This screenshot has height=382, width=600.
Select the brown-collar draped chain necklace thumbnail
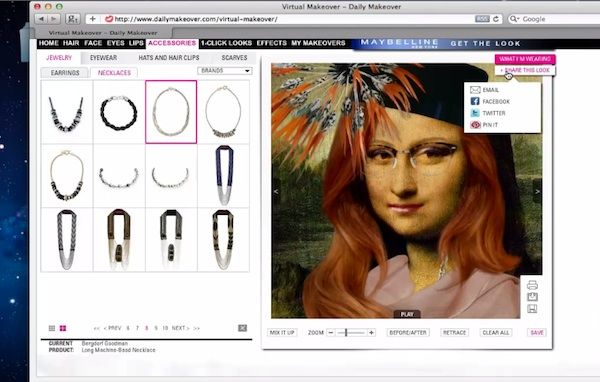(119, 240)
